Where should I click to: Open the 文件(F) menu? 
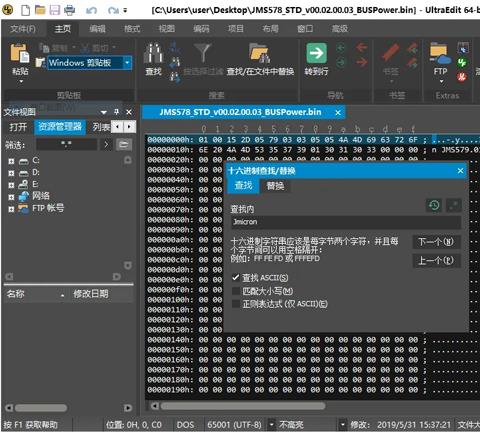point(23,29)
